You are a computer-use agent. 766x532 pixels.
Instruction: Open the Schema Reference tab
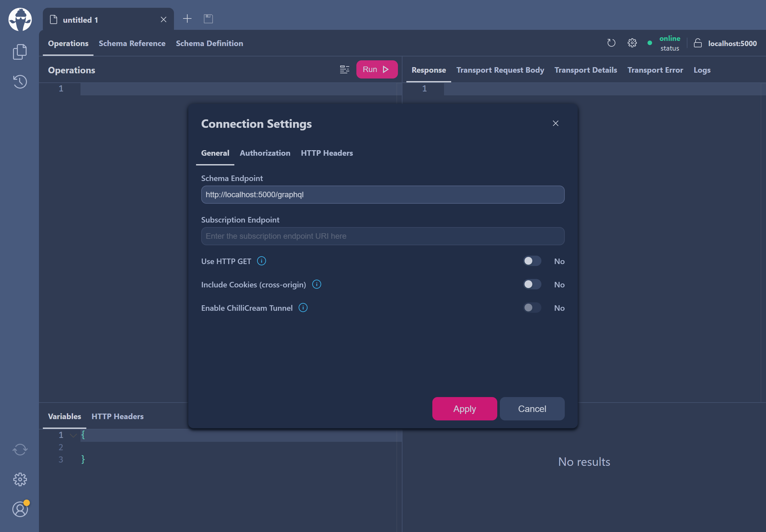132,43
